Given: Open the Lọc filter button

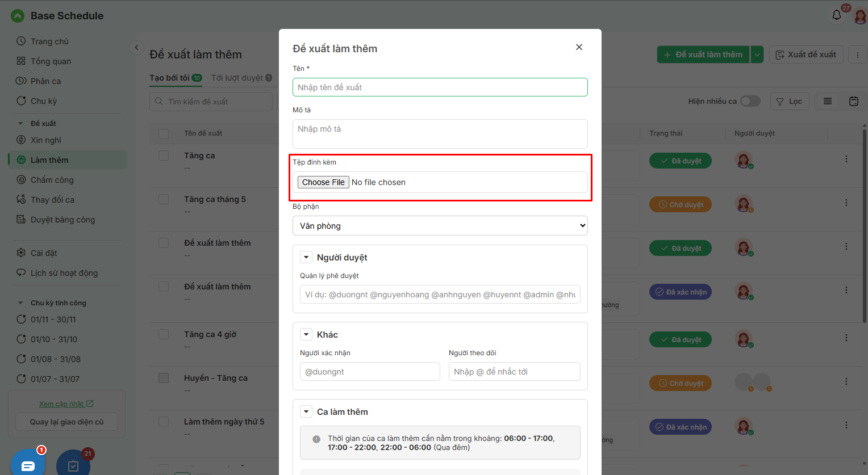Looking at the screenshot, I should (x=790, y=101).
